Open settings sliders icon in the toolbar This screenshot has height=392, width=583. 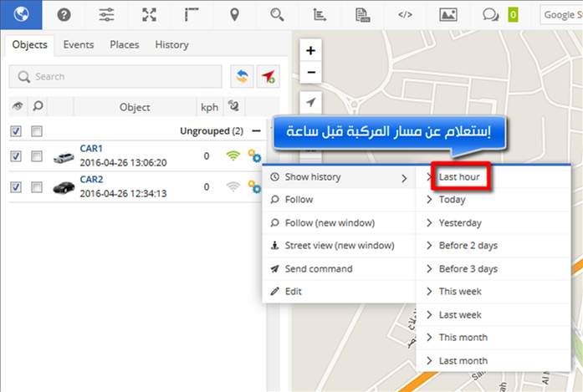pyautogui.click(x=107, y=15)
